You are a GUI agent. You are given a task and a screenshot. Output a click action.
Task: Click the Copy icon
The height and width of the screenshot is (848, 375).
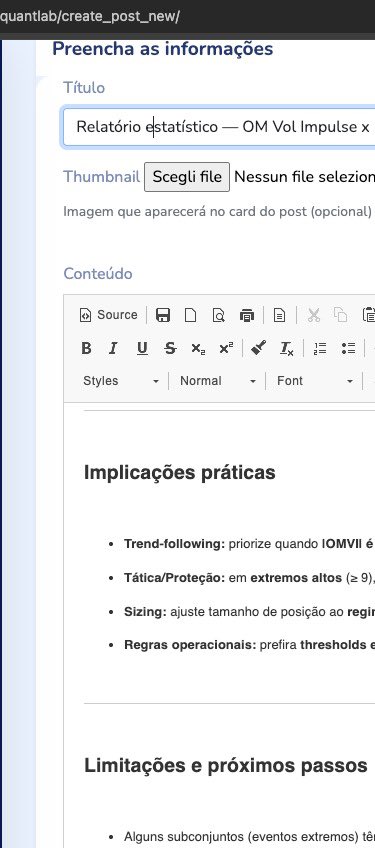340,315
